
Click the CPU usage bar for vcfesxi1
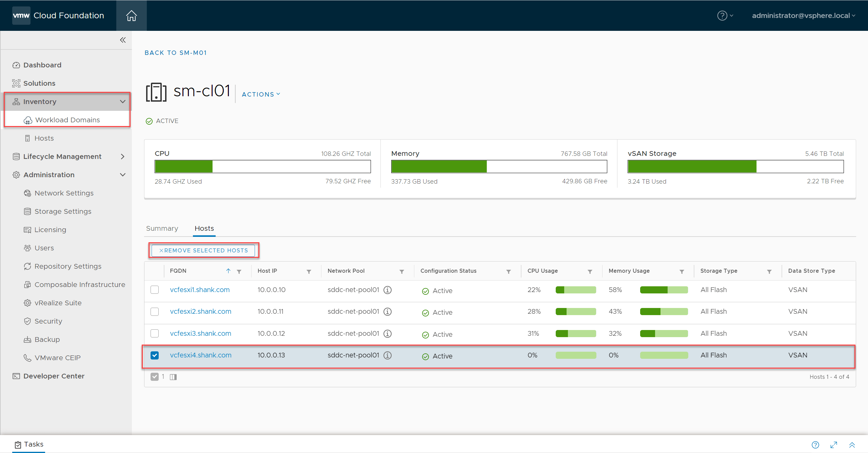(576, 290)
